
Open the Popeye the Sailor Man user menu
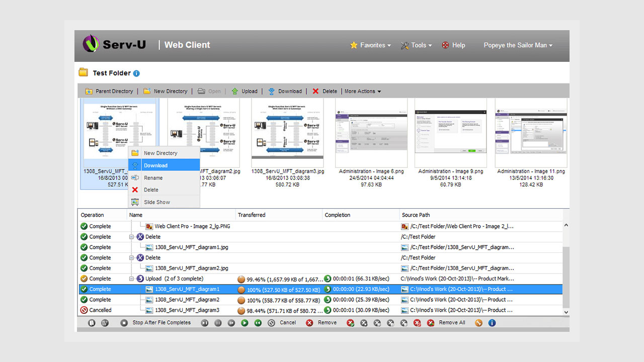click(x=518, y=45)
